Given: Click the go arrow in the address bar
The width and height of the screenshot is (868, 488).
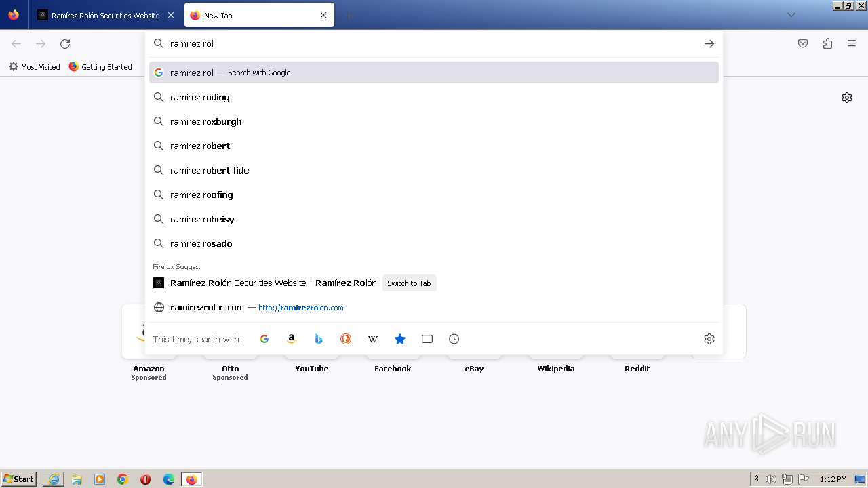Looking at the screenshot, I should pos(709,43).
